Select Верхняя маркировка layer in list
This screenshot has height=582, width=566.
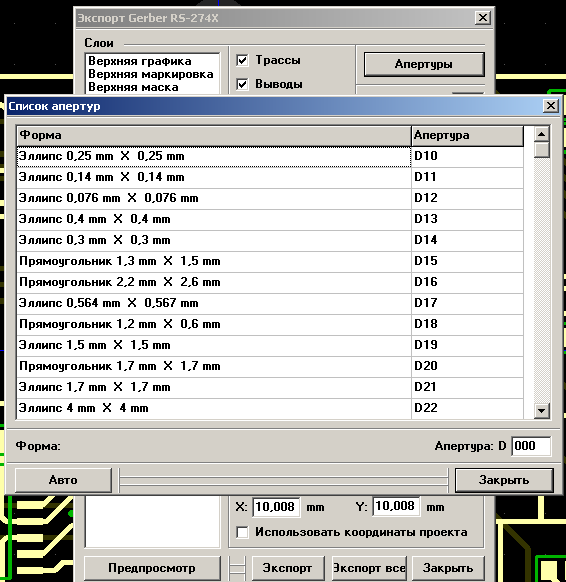pyautogui.click(x=151, y=74)
